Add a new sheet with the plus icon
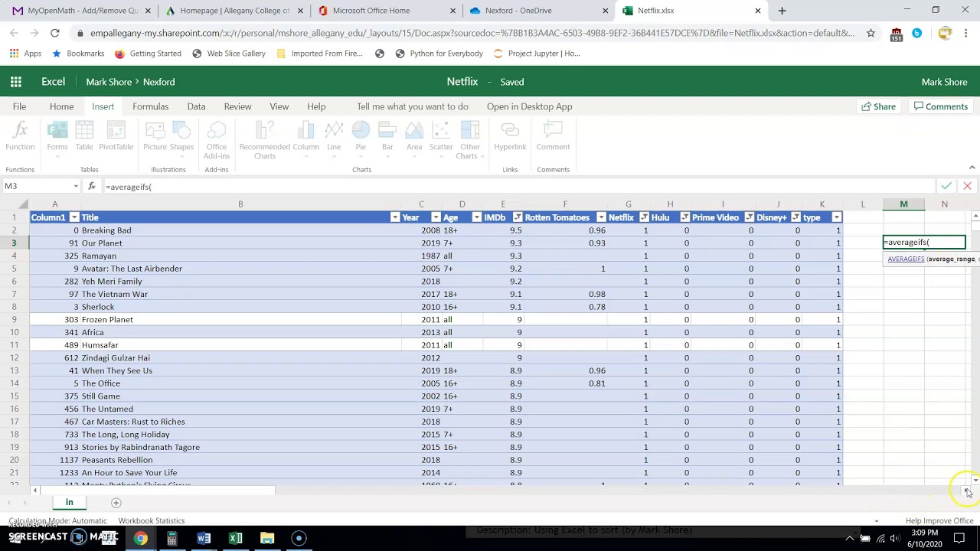 [116, 503]
